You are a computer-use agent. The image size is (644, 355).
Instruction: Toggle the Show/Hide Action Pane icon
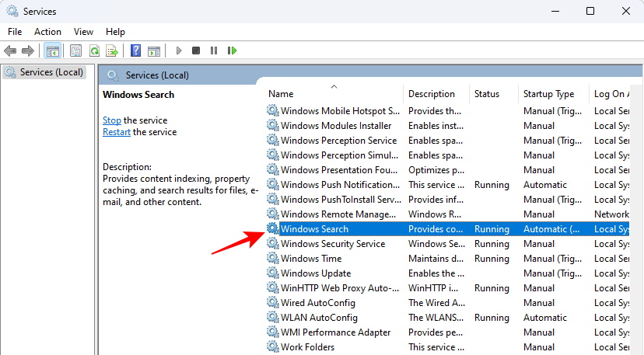pyautogui.click(x=154, y=51)
